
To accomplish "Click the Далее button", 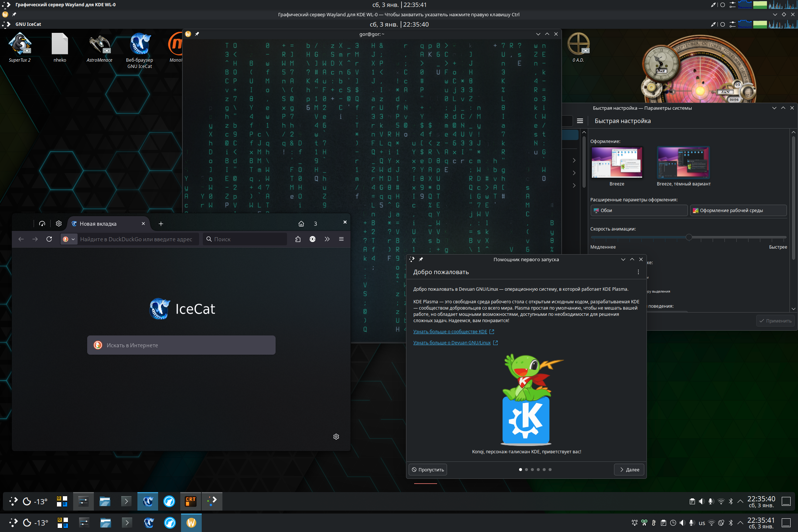I will click(x=629, y=470).
